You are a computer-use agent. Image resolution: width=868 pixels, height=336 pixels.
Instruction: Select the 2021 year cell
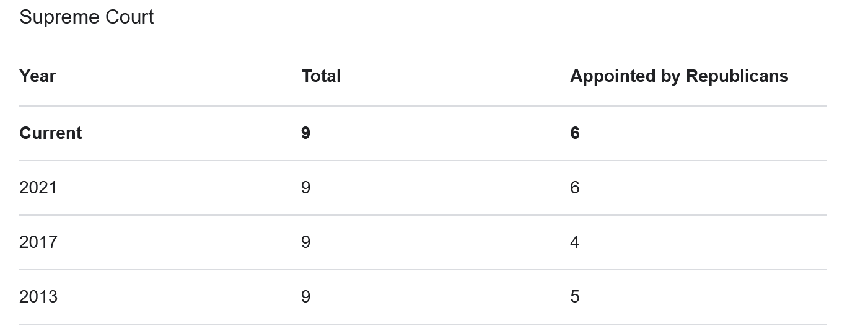38,188
